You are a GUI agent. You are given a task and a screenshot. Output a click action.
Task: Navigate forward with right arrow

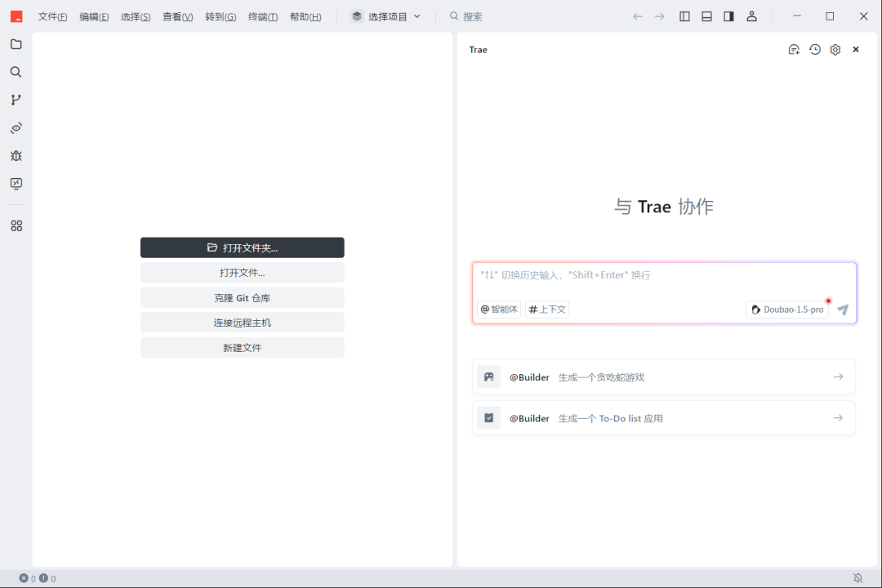pyautogui.click(x=660, y=16)
